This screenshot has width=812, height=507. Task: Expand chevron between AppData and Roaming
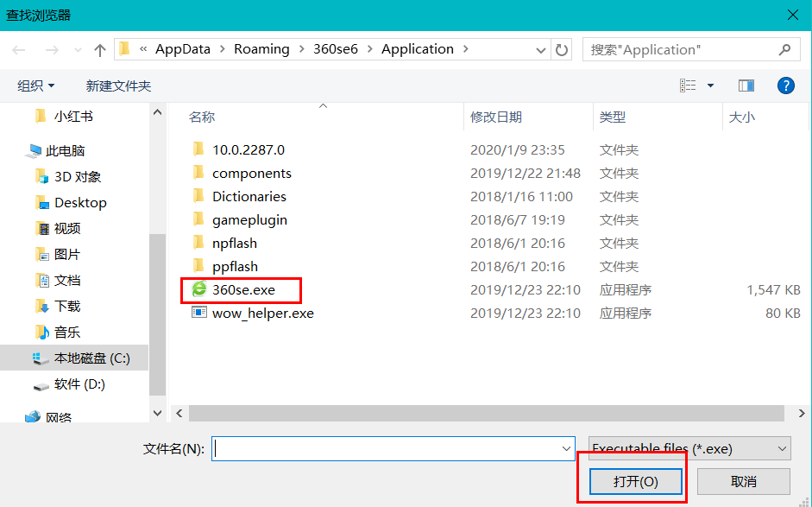coord(222,49)
